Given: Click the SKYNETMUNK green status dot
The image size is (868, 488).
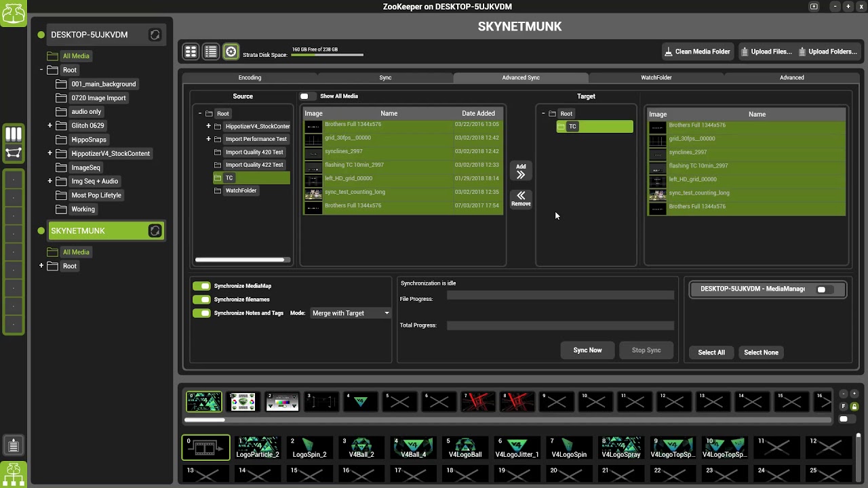Looking at the screenshot, I should click(x=41, y=231).
